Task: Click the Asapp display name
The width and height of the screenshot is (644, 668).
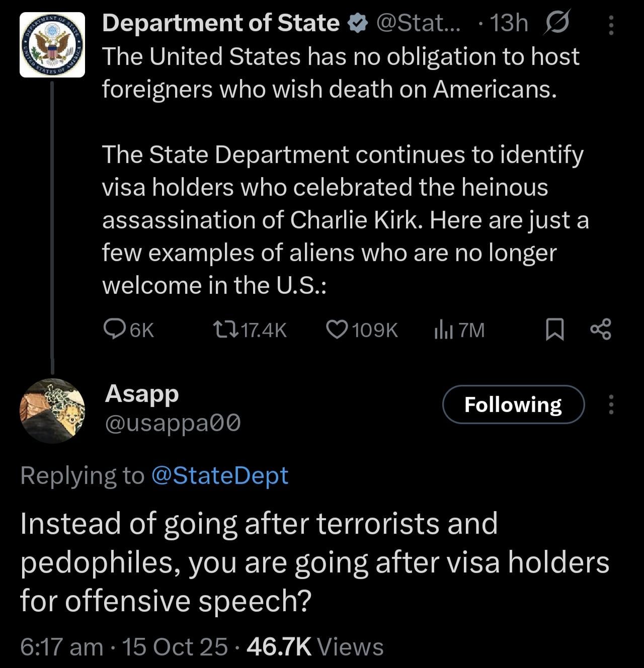Action: click(142, 393)
